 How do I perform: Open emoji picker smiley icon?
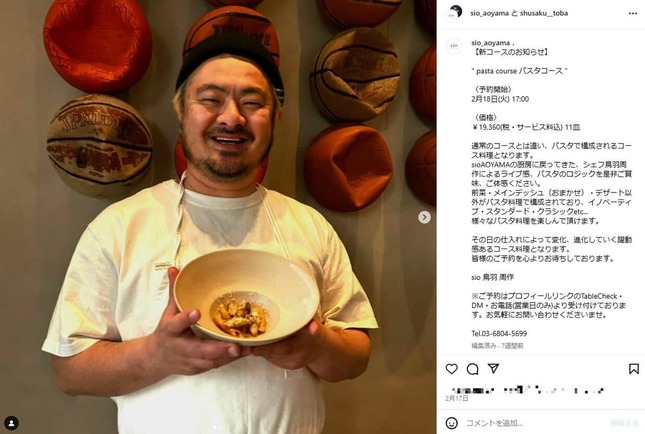pyautogui.click(x=452, y=423)
